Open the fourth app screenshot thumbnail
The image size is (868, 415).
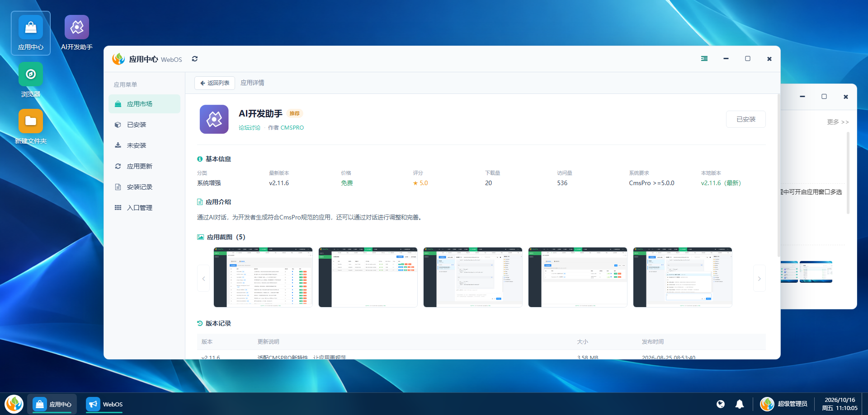click(578, 277)
